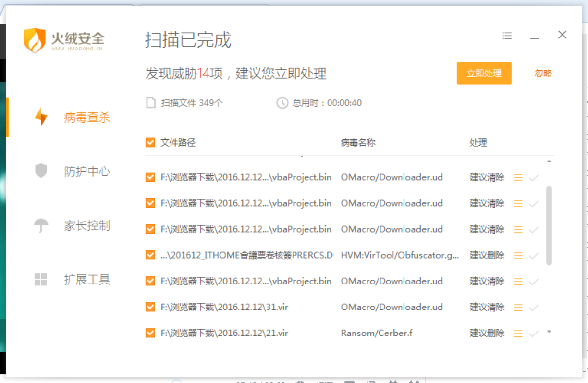Image resolution: width=588 pixels, height=383 pixels.
Task: Show details icon for Ransom/Cerber.f row
Action: (x=518, y=334)
